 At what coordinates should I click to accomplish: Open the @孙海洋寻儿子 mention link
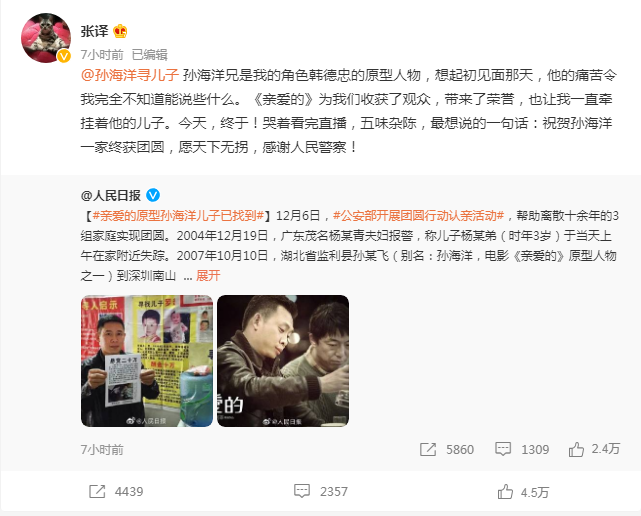tap(130, 75)
